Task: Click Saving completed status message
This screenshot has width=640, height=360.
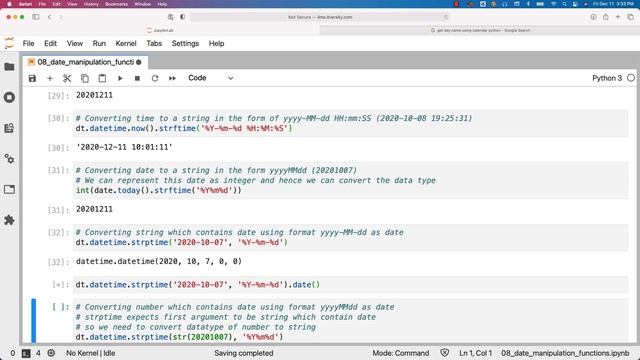Action: (244, 353)
